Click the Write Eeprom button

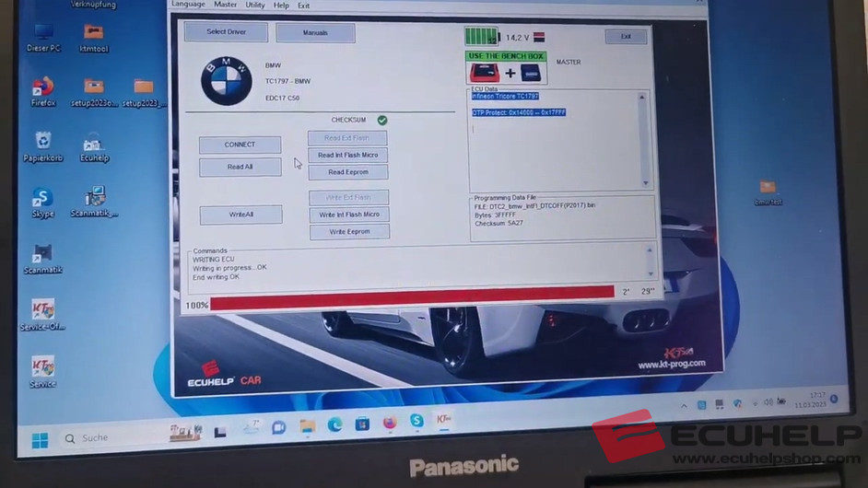pos(349,232)
